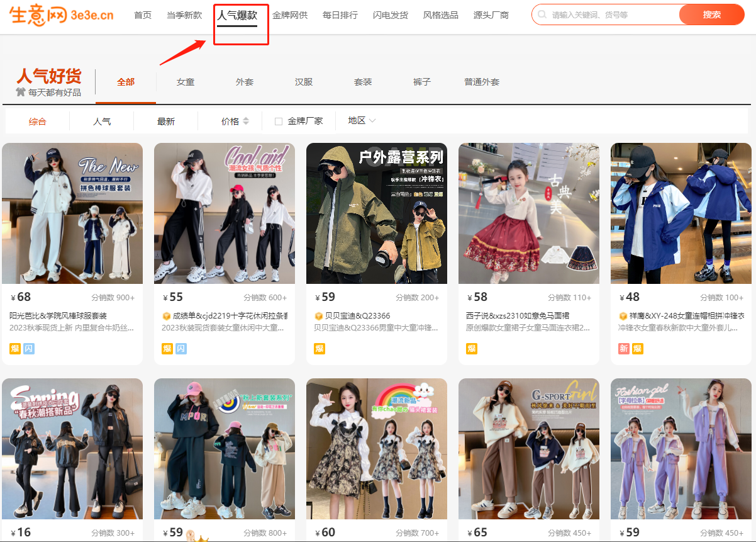Click the magnifier icon in search box
The image size is (756, 542).
pyautogui.click(x=542, y=14)
